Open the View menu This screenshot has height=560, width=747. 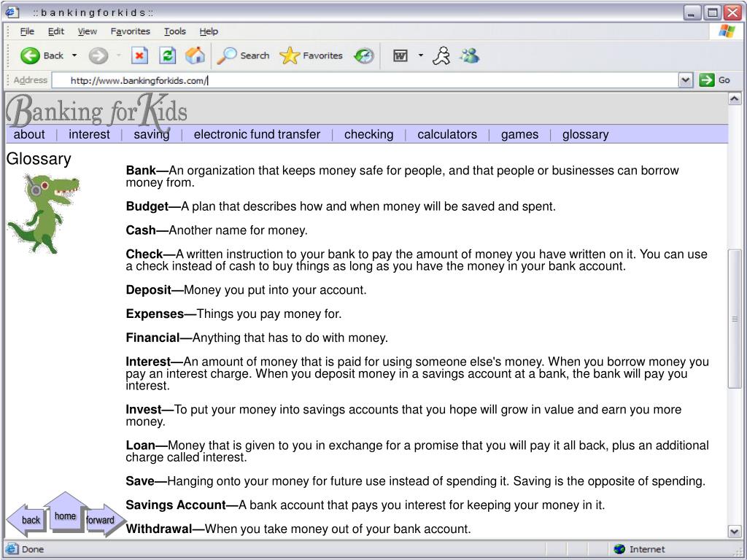[88, 31]
